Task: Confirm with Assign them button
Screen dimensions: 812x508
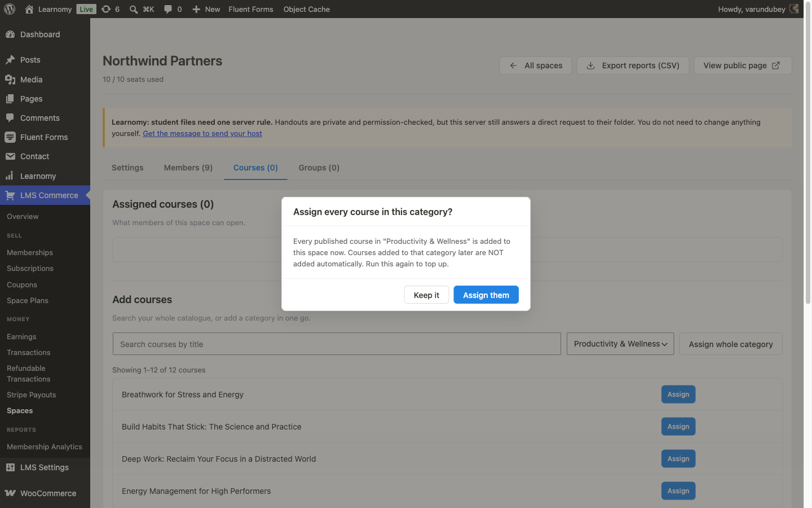Action: point(486,295)
